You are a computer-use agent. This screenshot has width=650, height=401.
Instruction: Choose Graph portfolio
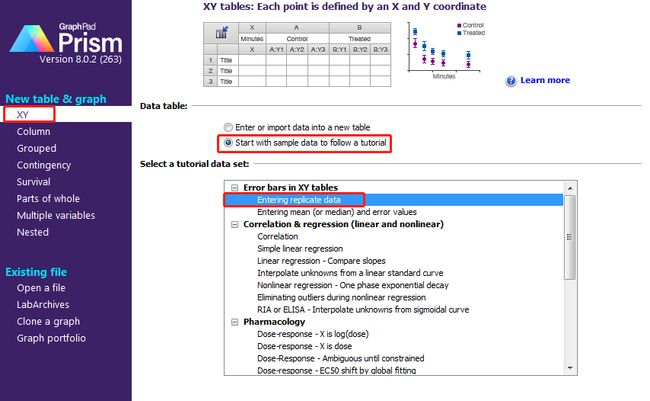click(x=51, y=338)
